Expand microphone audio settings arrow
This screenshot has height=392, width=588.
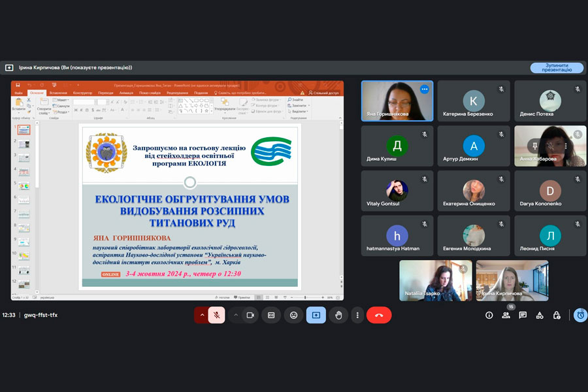pyautogui.click(x=202, y=315)
